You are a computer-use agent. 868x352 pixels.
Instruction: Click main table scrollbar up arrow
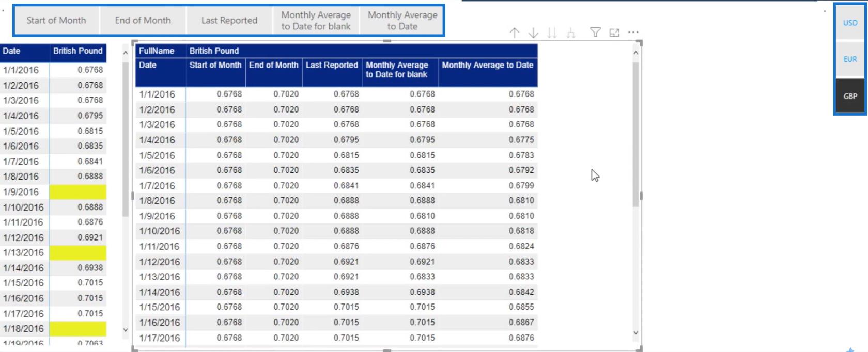pos(636,53)
